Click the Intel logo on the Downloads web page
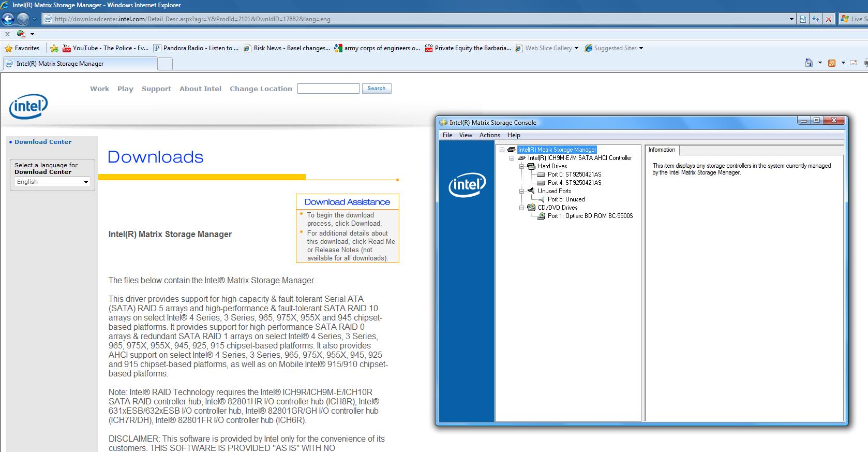Image resolution: width=868 pixels, height=452 pixels. pyautogui.click(x=28, y=106)
